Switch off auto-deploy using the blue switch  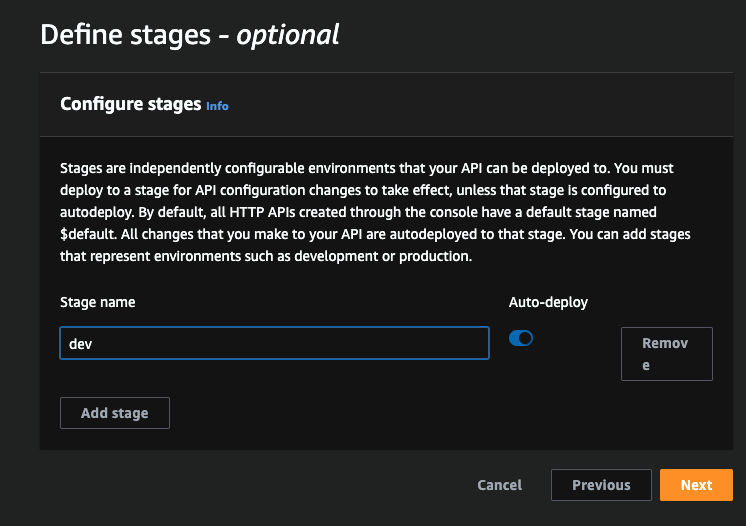(x=521, y=338)
